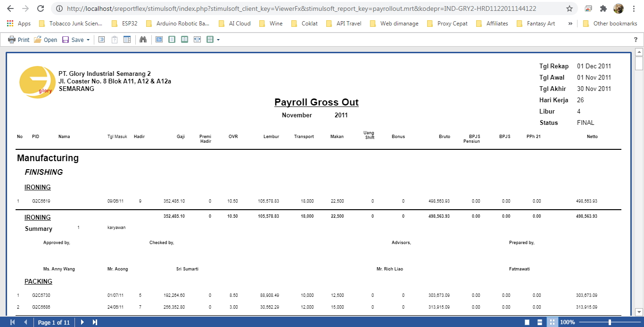Click the vertical scrollbar up arrow
Viewport: 644px width, 327px height.
[x=639, y=51]
